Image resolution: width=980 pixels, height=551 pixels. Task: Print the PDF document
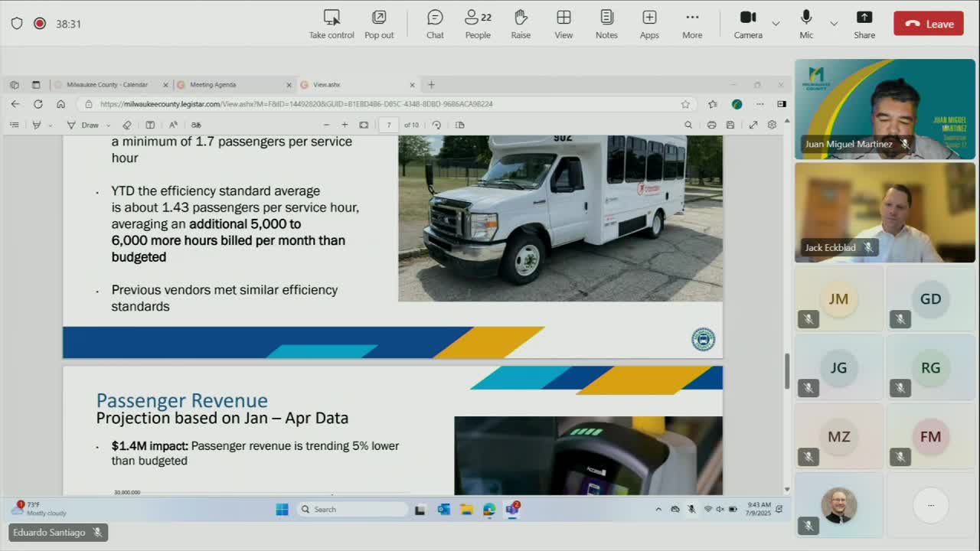[x=711, y=125]
